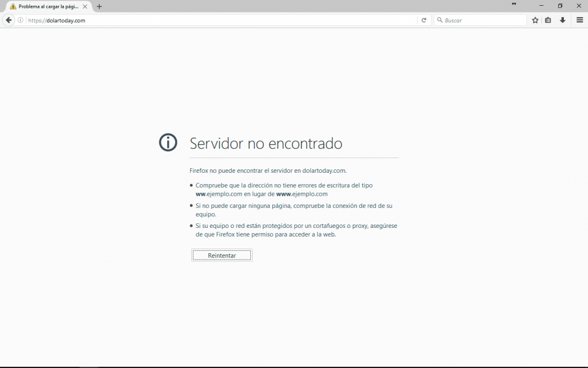The width and height of the screenshot is (588, 368).
Task: Click the large info icon beside the heading
Action: coord(168,142)
